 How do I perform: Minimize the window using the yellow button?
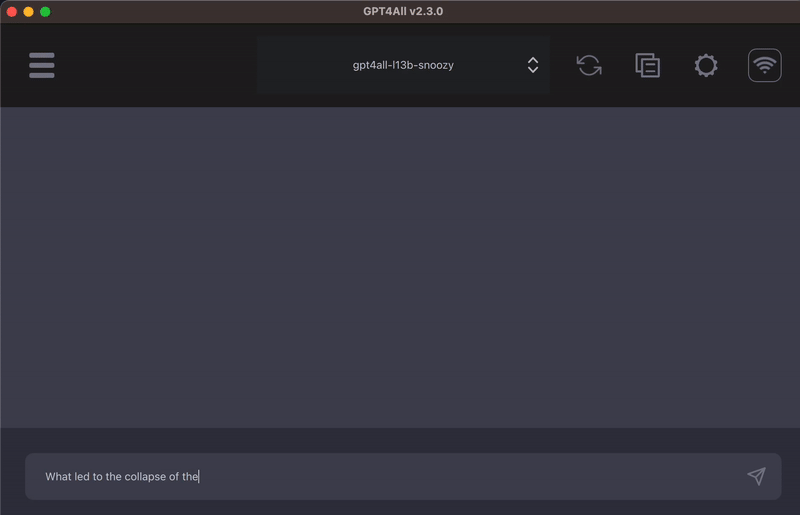tap(29, 12)
